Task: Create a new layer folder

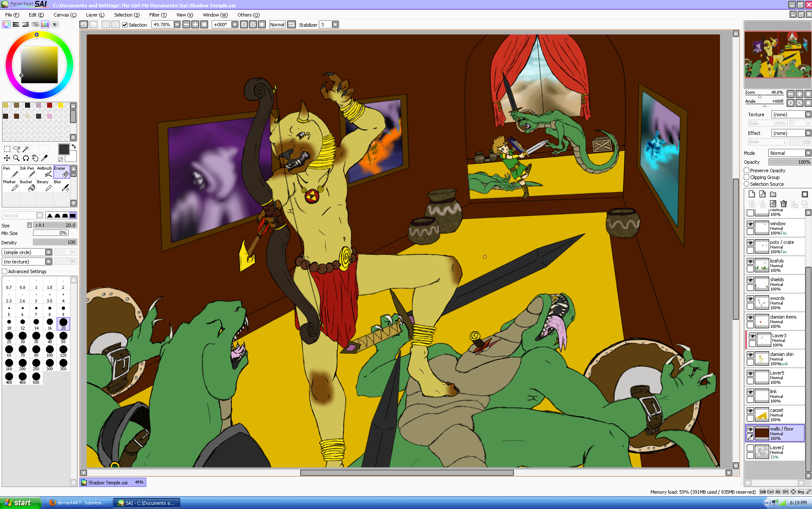Action: [x=773, y=194]
